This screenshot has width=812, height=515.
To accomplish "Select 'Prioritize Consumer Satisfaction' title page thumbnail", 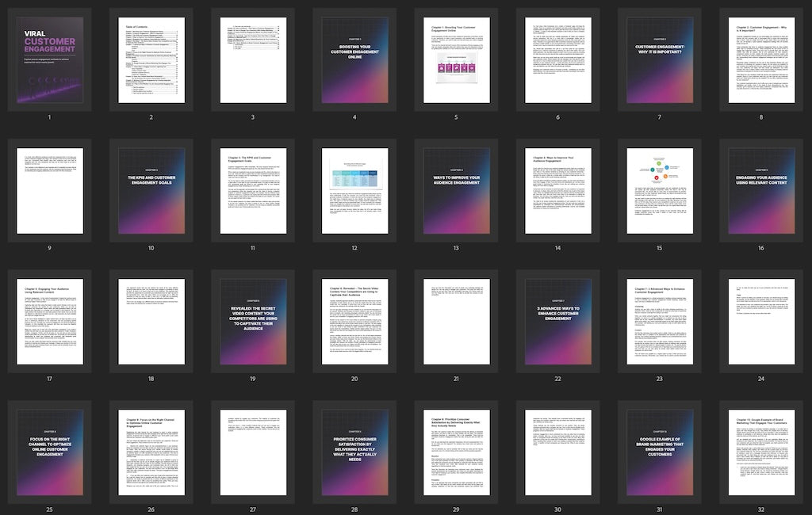I will tap(354, 452).
